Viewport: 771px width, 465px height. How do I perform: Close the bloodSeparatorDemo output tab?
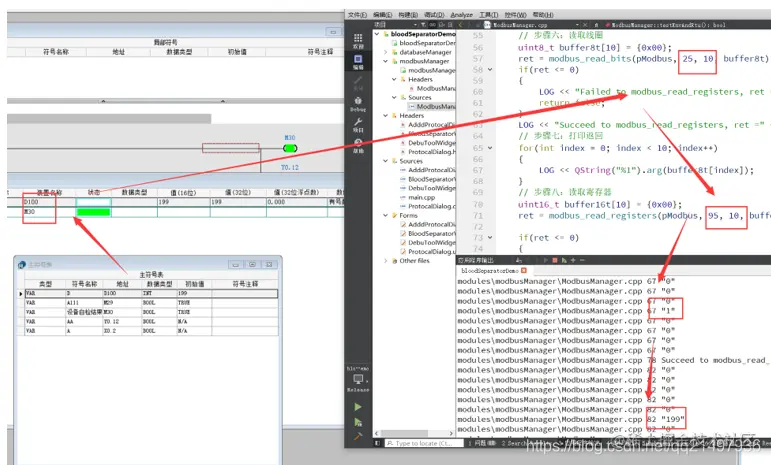click(x=524, y=270)
